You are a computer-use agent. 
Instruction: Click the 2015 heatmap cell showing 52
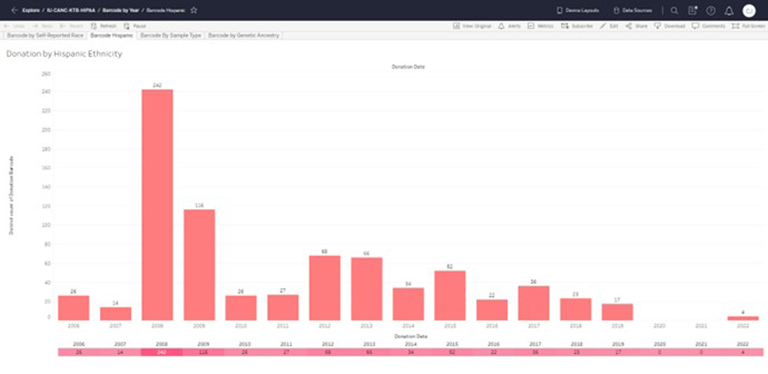(x=452, y=352)
